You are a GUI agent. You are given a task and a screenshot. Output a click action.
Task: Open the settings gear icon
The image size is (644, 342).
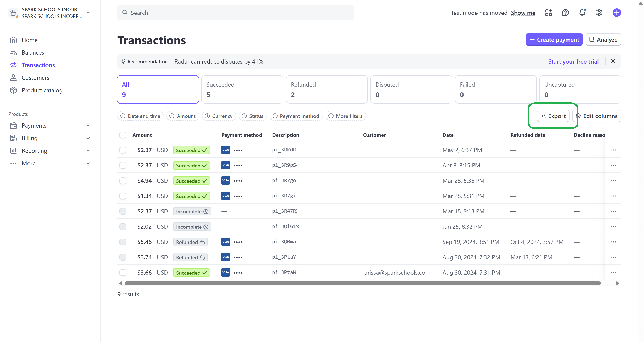click(599, 13)
